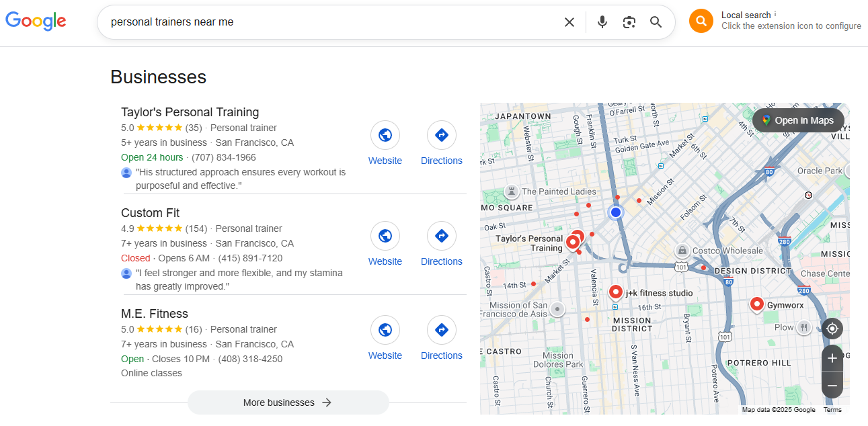Image resolution: width=868 pixels, height=426 pixels.
Task: Click the Google logo
Action: pyautogui.click(x=36, y=22)
